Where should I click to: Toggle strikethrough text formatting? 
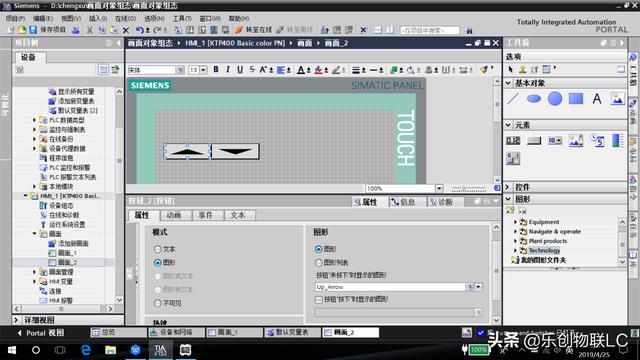252,70
